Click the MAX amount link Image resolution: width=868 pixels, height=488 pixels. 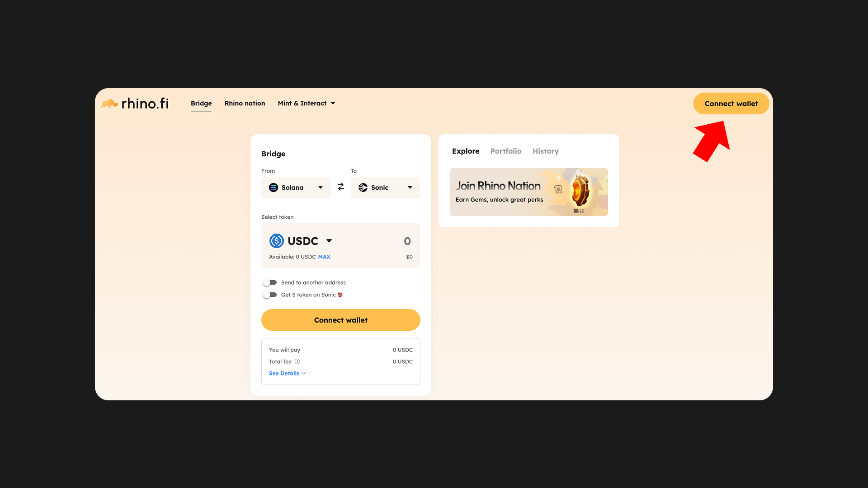click(324, 257)
